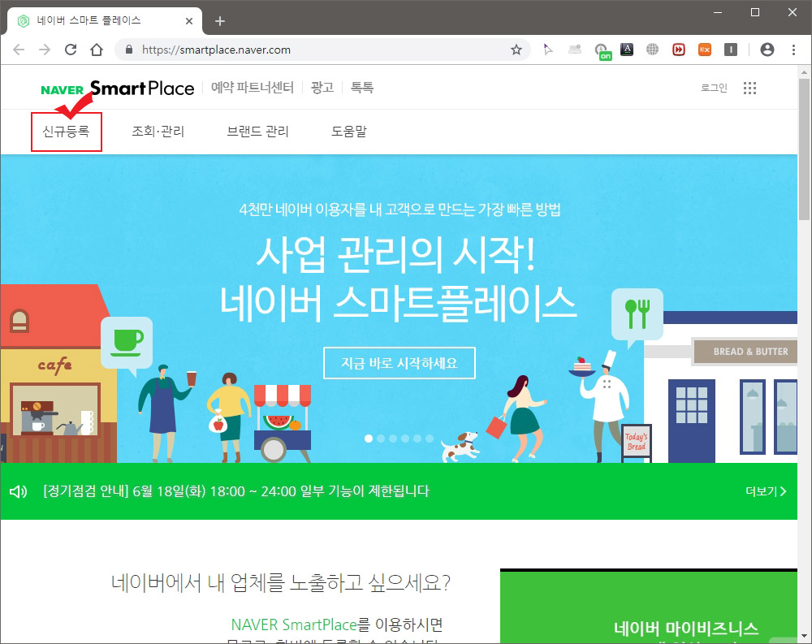This screenshot has width=812, height=644.
Task: Minimize the browser window
Action: coord(718,12)
